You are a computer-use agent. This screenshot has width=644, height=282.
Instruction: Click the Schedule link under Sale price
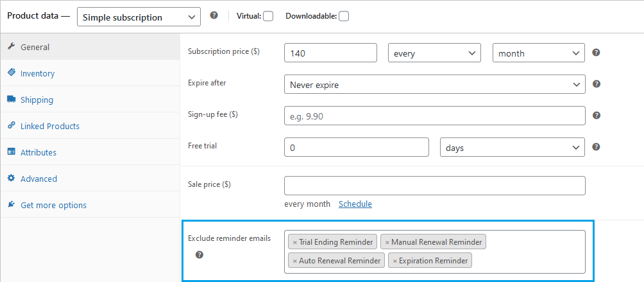click(x=355, y=204)
